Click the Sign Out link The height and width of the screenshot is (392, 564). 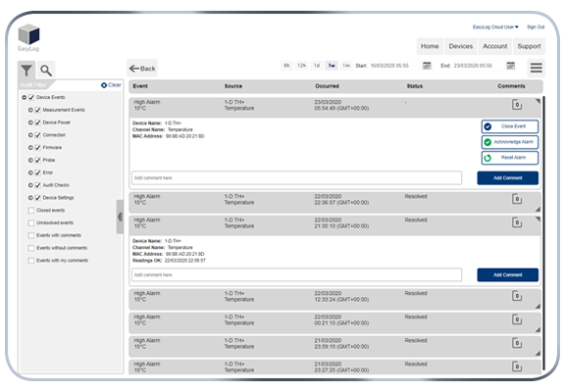(x=536, y=26)
